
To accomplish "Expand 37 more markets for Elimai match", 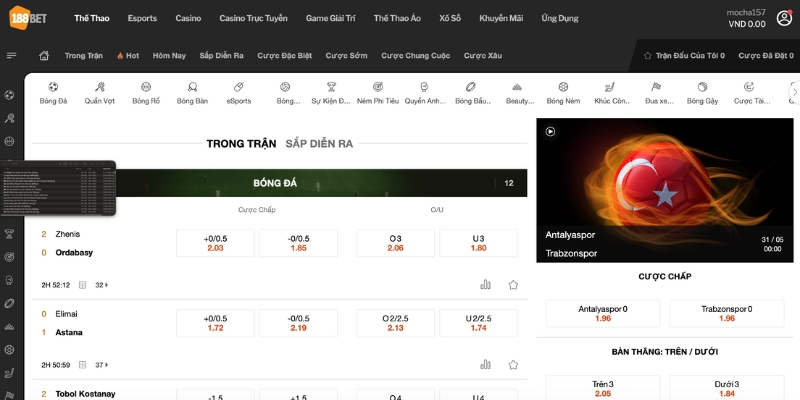I will 102,365.
